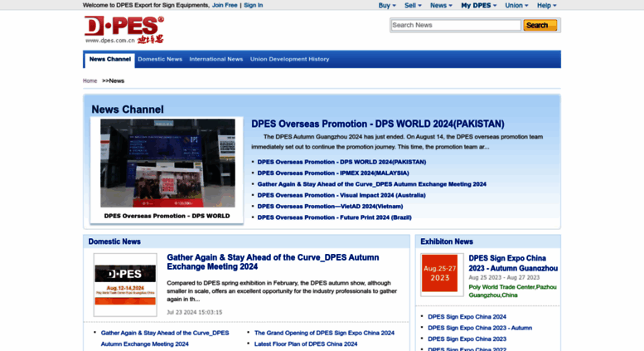Screen dimensions: 644x351
Task: Open bulleted link DPS WORLD 2024(PAKISTAN)
Action: tap(341, 162)
